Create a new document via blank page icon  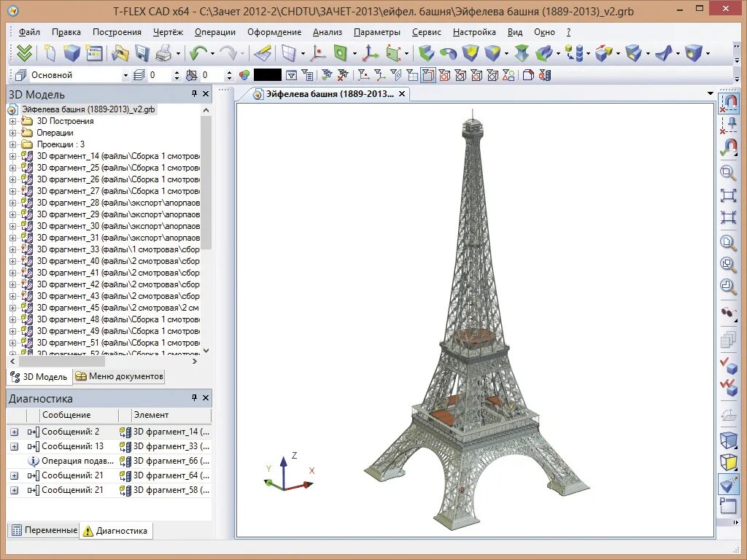(x=50, y=52)
